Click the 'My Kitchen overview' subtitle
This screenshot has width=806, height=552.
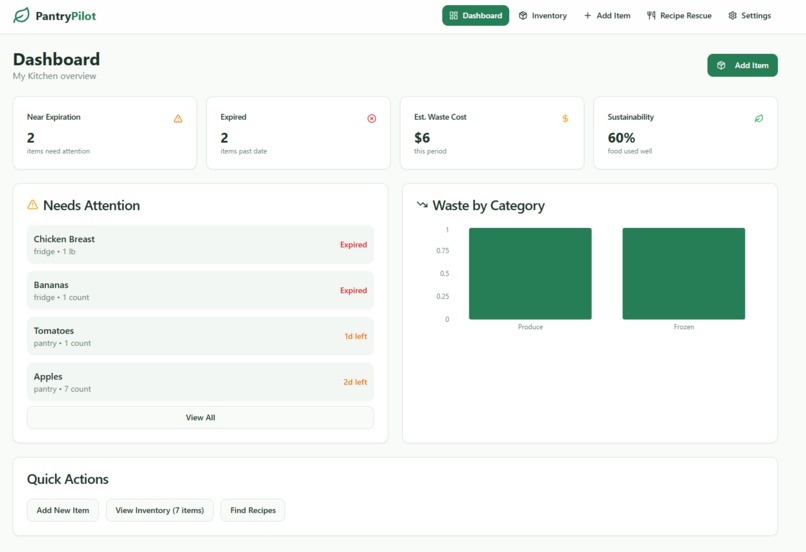[x=54, y=76]
